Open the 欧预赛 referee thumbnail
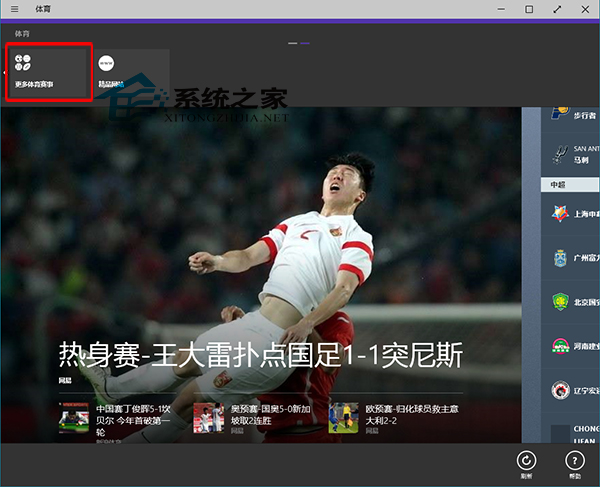Viewport: 600px width, 487px height. click(x=343, y=418)
